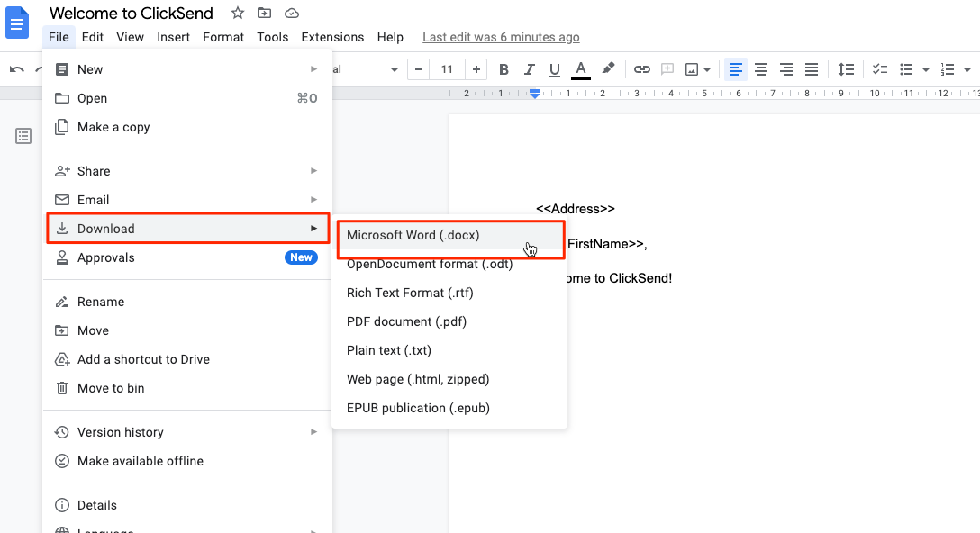Select Add a shortcut to Drive

pos(186,359)
